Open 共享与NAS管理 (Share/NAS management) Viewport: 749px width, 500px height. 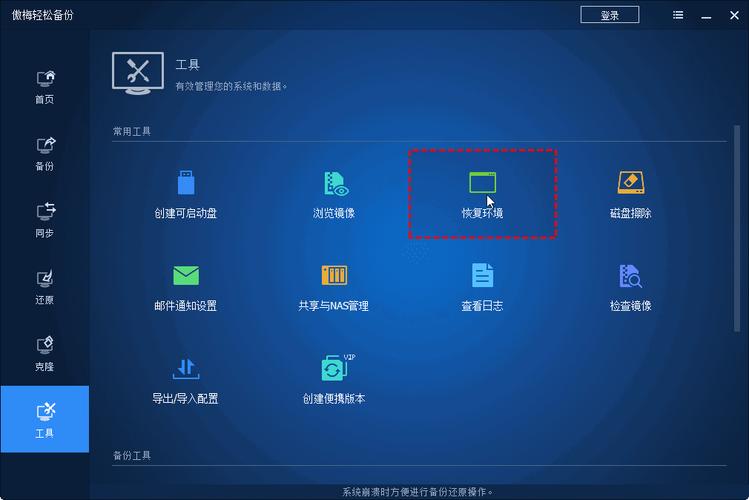click(333, 287)
